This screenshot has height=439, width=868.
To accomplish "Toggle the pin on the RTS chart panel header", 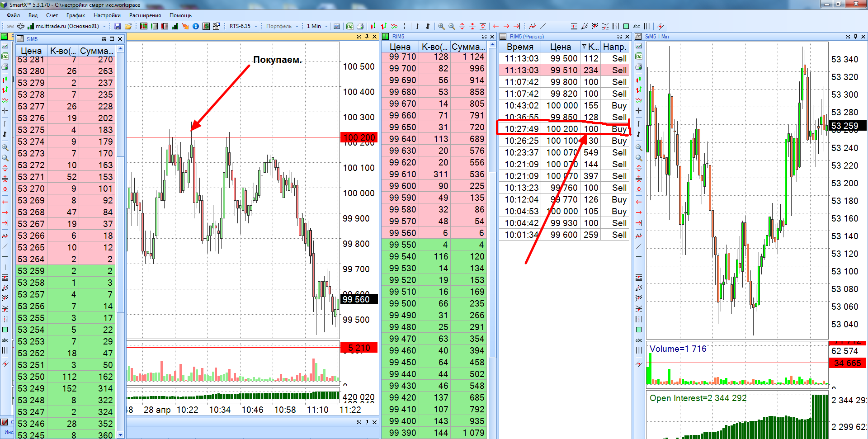I will pos(367,37).
